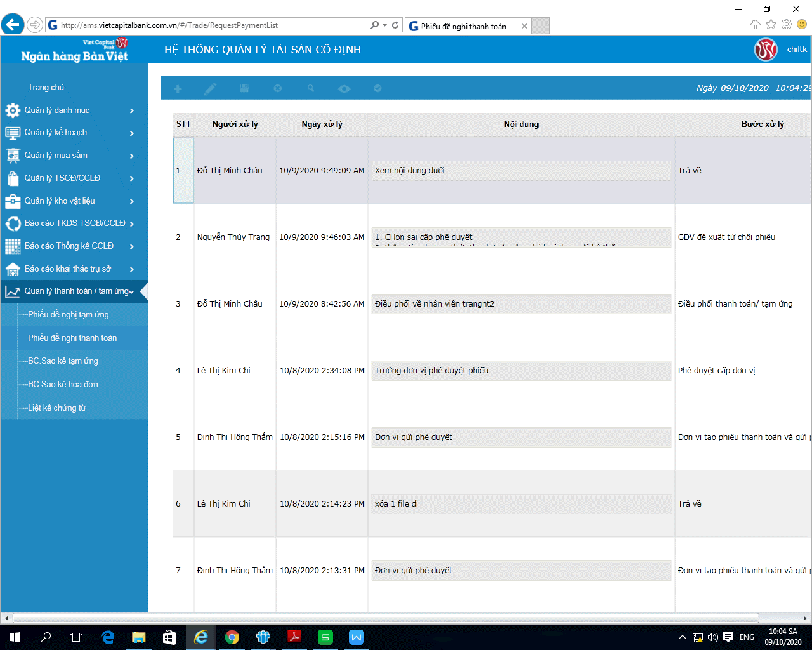Click the delete (x circle) toolbar icon
Viewport: 812px width, 650px height.
tap(277, 89)
